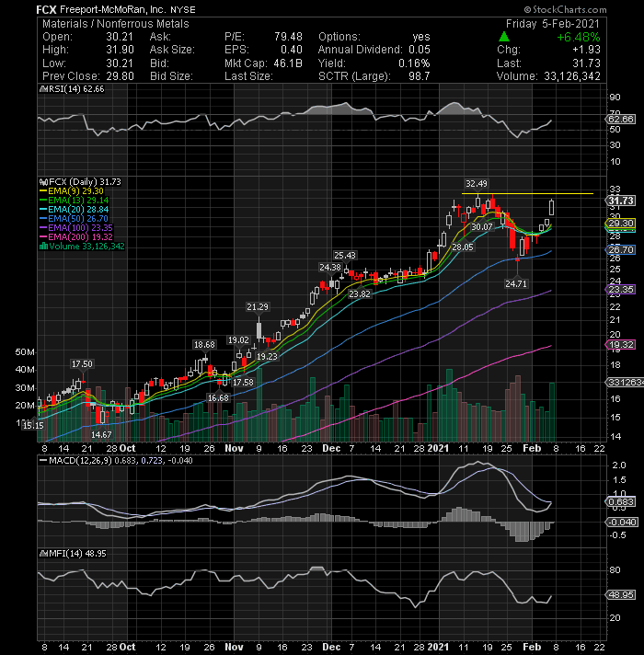Select the FCX ticker symbol in header
This screenshot has height=655, width=644.
46,9
